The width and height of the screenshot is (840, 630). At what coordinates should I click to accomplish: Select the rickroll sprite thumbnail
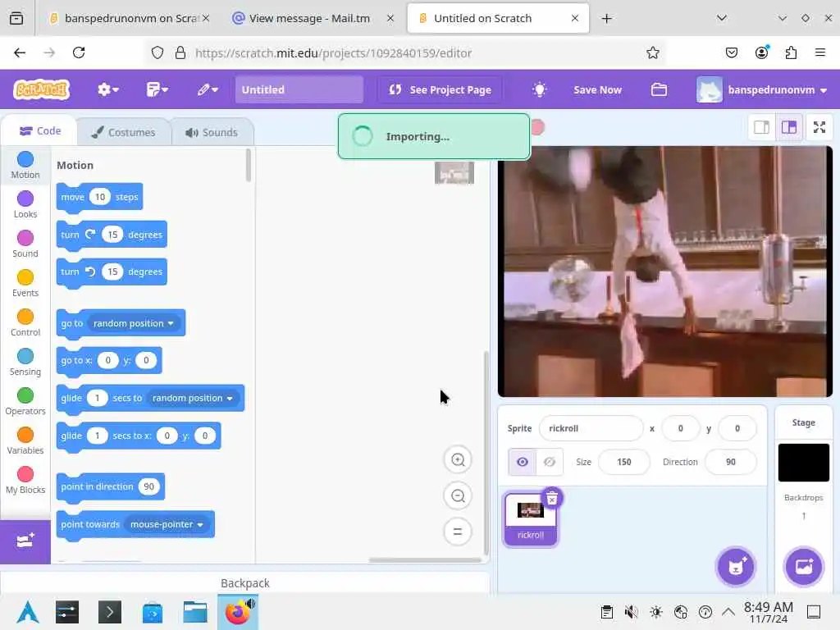[530, 519]
